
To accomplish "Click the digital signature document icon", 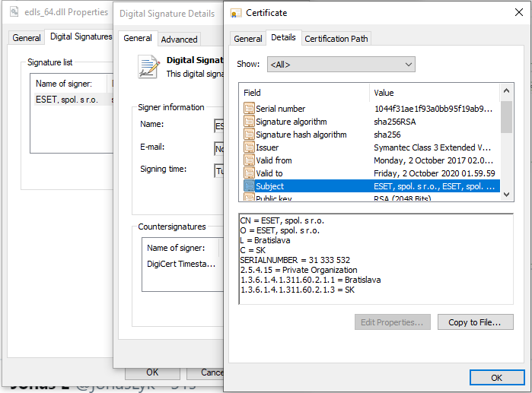I will tap(148, 67).
